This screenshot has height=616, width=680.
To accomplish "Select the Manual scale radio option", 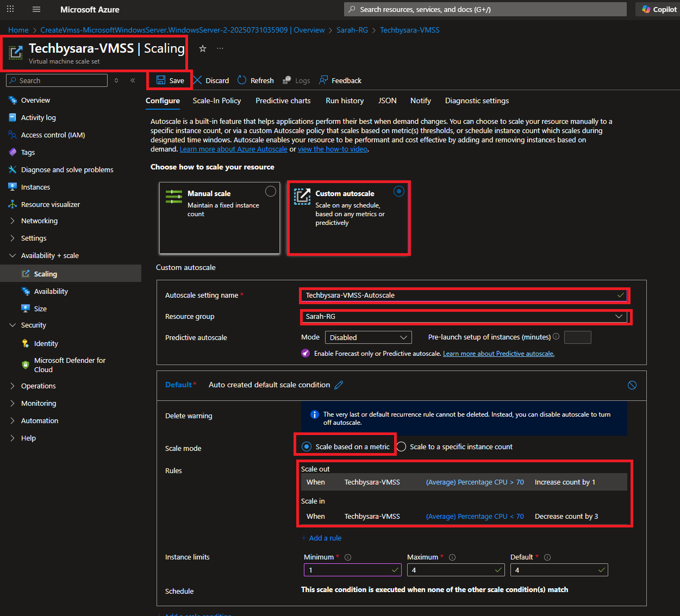I will pos(271,191).
